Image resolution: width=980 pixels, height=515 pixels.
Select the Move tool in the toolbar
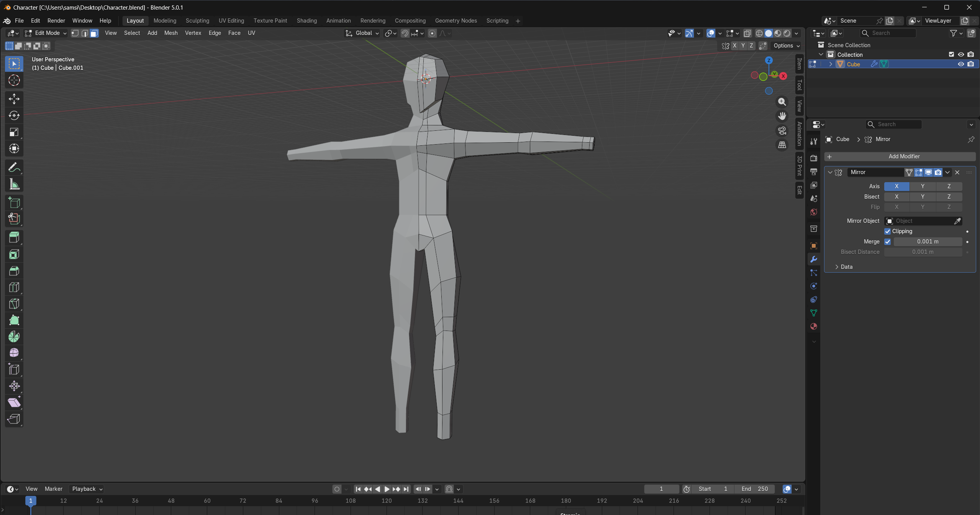point(14,99)
